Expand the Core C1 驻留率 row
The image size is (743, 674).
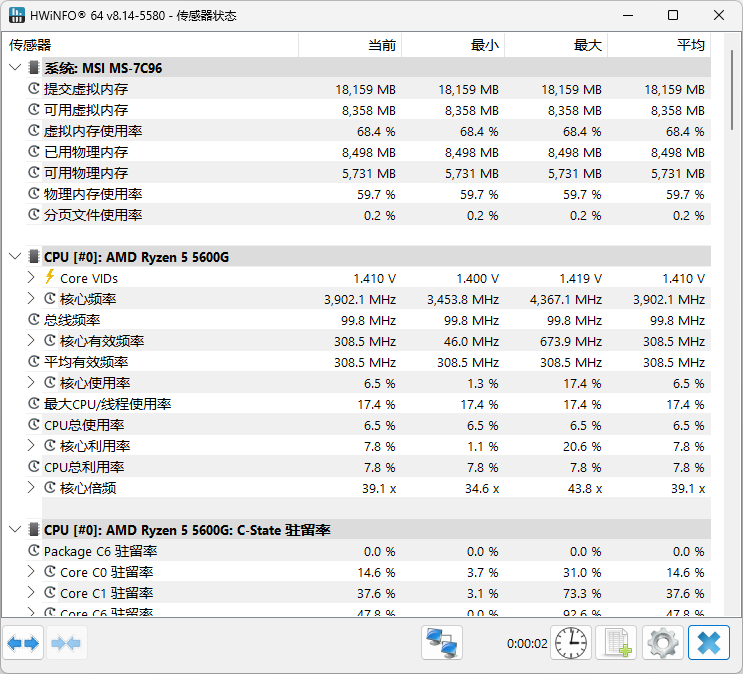pos(31,592)
